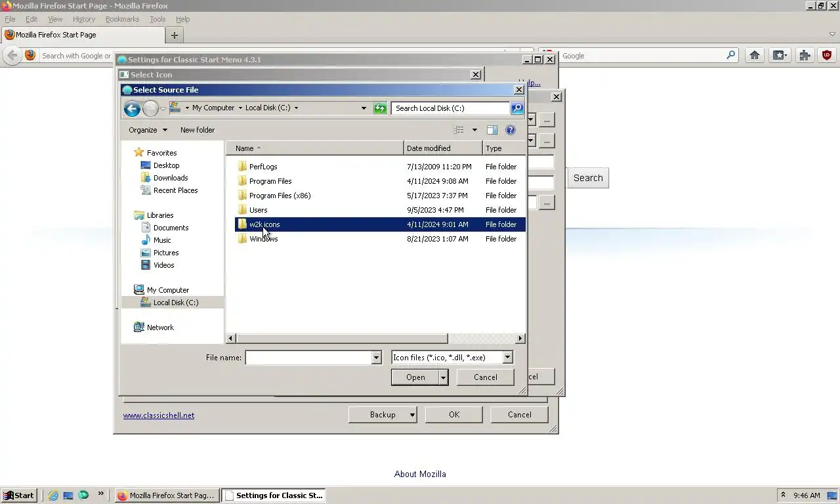840x504 pixels.
Task: Click the Google search magnifier in Firefox
Action: point(730,56)
